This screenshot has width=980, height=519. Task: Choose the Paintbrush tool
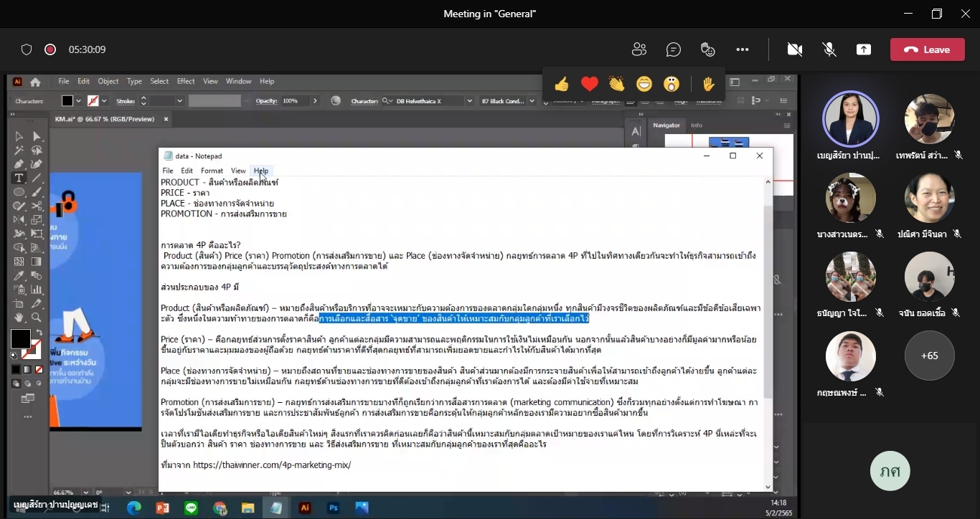[37, 192]
